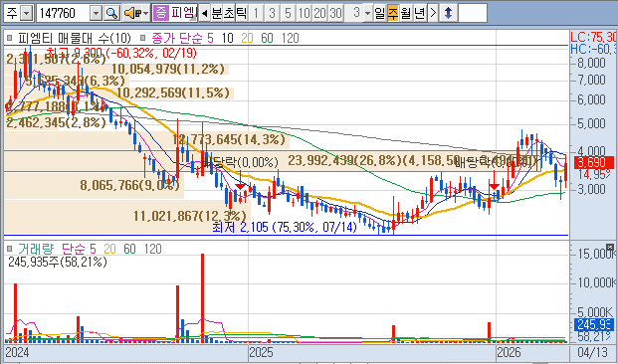Screen dimensions: 618x364
Task: Expand the stock code 147760 dropdown
Action: pyautogui.click(x=97, y=14)
